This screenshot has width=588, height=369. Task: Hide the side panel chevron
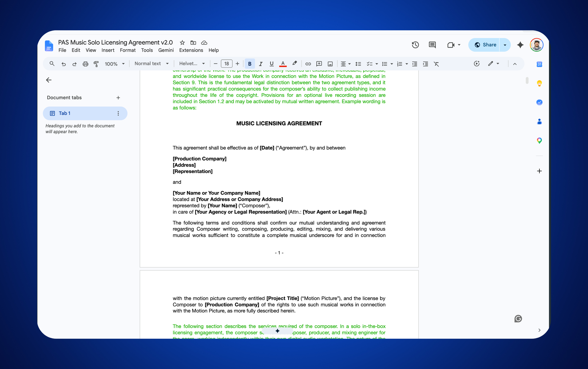[539, 330]
